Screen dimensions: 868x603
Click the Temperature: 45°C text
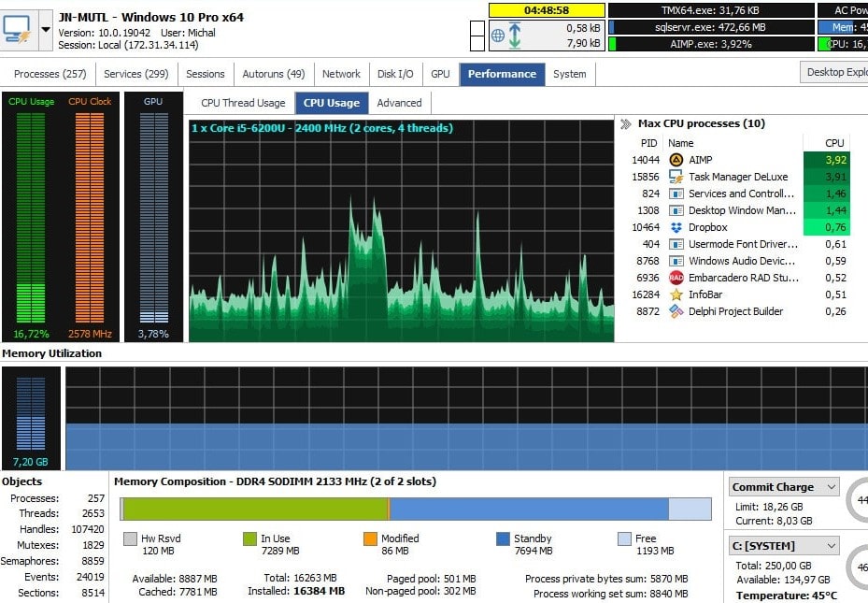pos(786,596)
